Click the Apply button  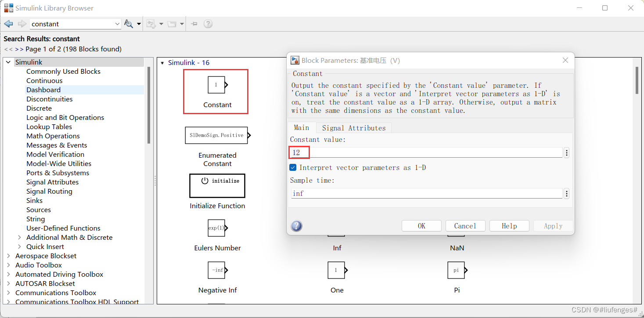pos(553,226)
